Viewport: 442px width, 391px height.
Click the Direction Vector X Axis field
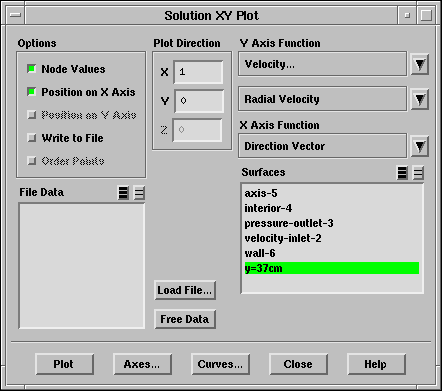(x=322, y=146)
